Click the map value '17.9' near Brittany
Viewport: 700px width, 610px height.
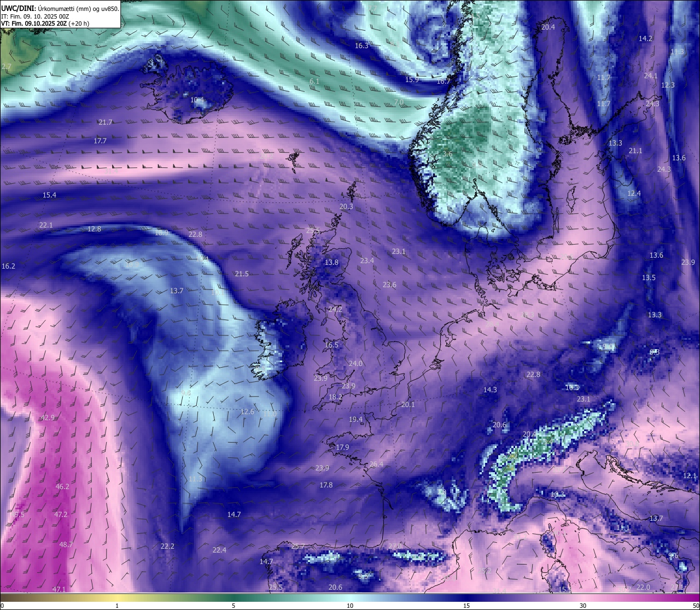342,447
